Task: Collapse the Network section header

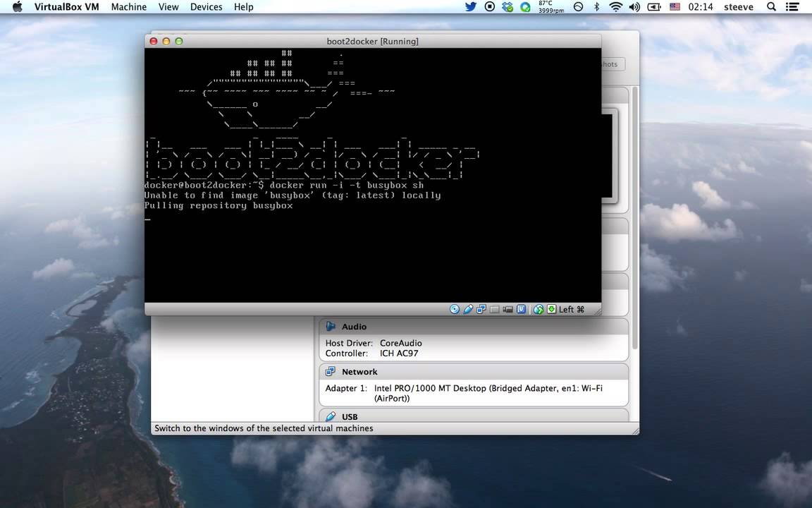Action: click(x=359, y=372)
